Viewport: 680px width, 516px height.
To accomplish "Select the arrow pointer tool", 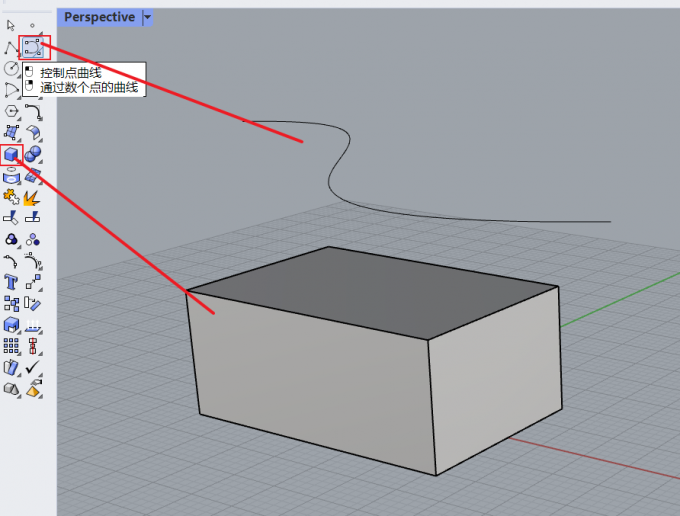I will tap(11, 25).
